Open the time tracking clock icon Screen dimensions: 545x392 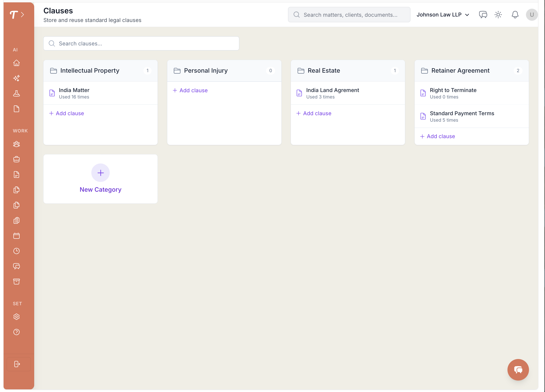point(16,251)
